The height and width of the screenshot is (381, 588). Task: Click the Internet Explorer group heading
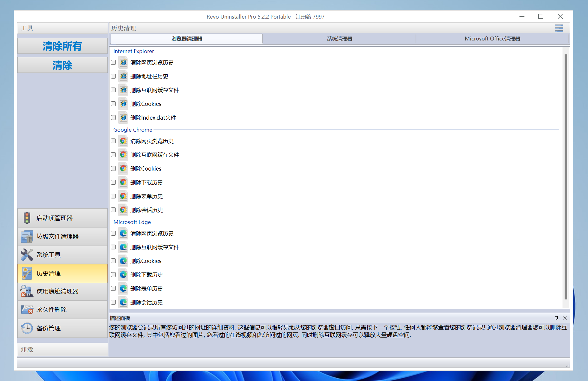coord(133,51)
